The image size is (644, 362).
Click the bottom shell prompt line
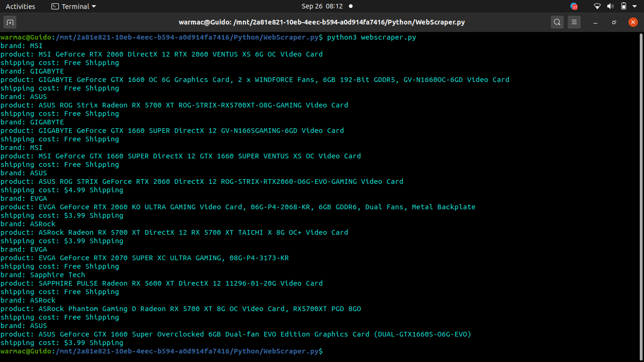[x=162, y=351]
